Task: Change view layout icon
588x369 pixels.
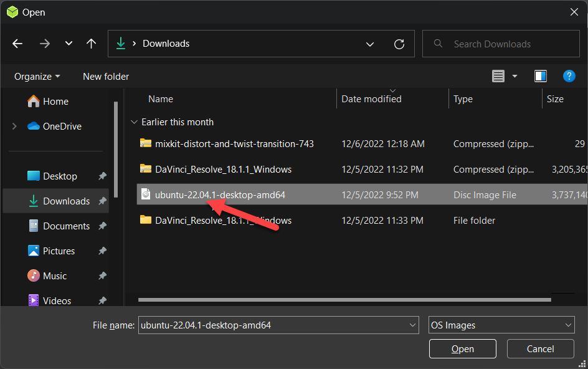Action: point(498,76)
